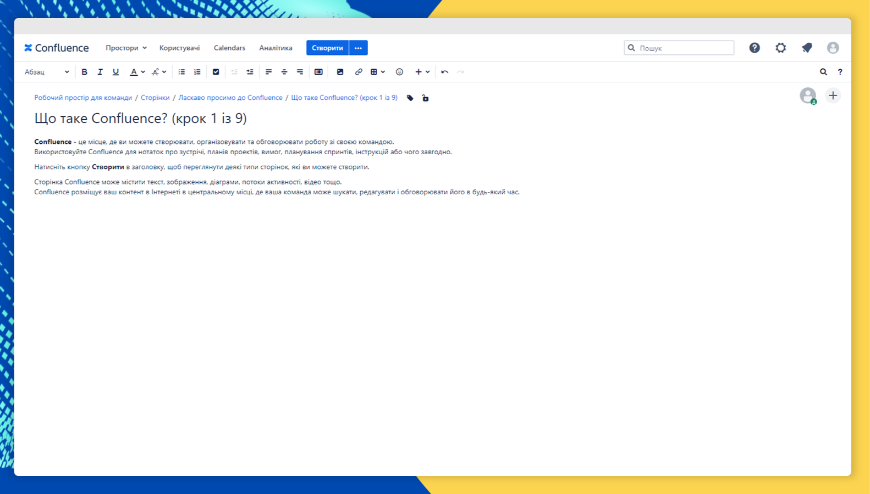Open the administration gear menu
The height and width of the screenshot is (494, 870).
tap(781, 48)
